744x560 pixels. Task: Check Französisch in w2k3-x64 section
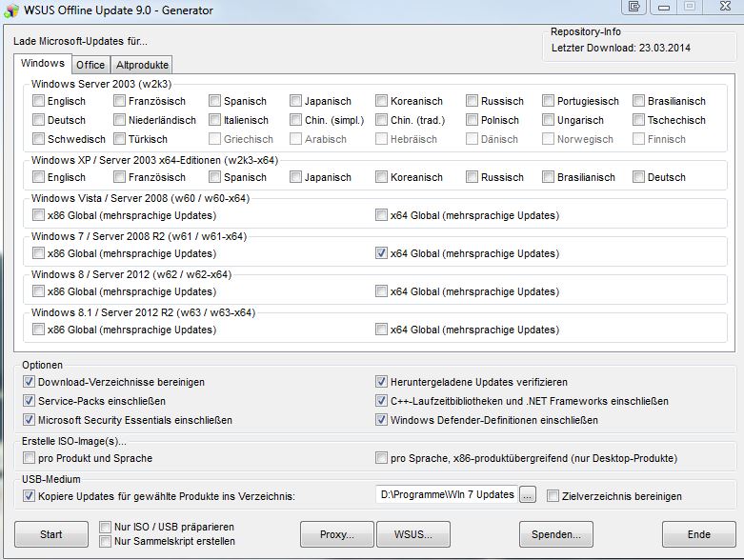point(120,177)
